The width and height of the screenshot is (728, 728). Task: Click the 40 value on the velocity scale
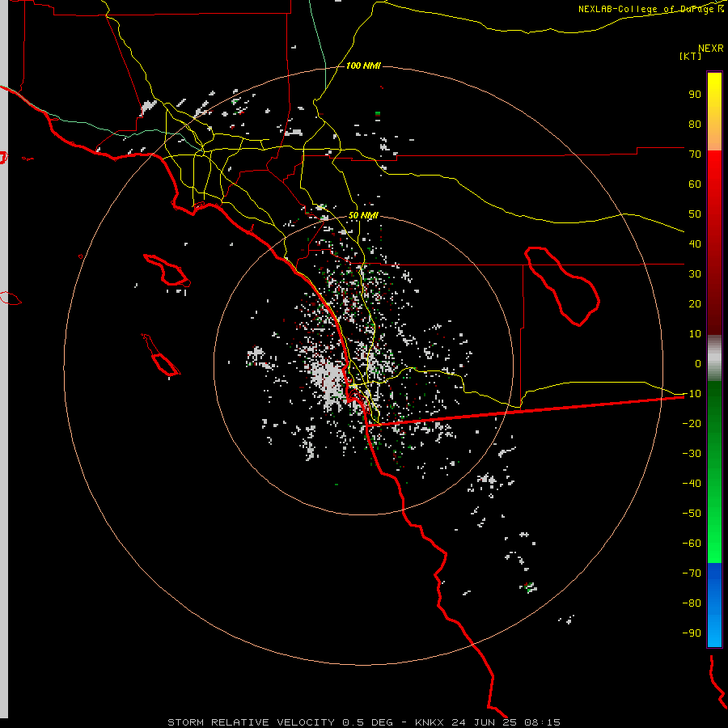pos(695,244)
